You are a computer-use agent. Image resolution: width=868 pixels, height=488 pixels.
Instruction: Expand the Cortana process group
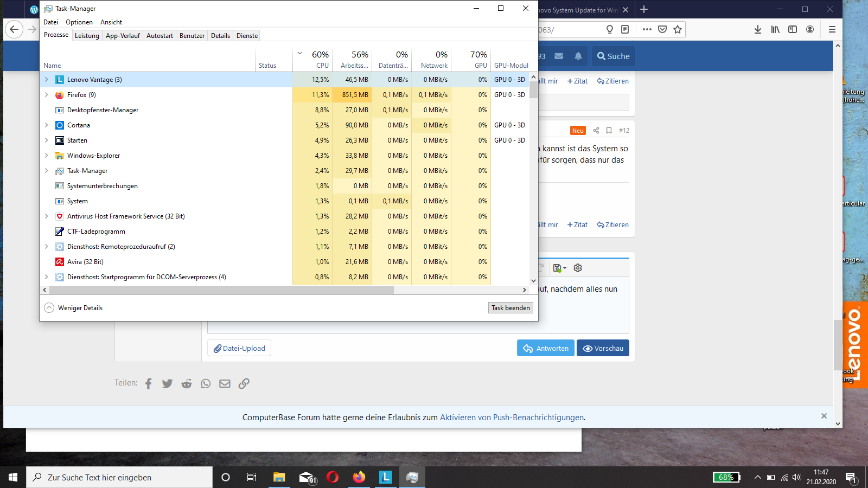tap(47, 125)
